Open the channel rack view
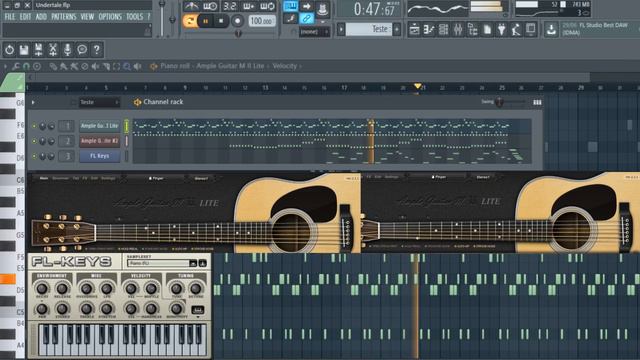 (x=443, y=29)
